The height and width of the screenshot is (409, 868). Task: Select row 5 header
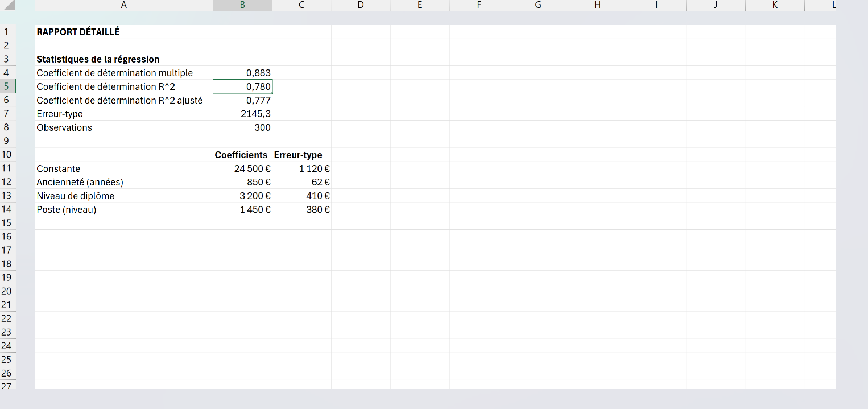pos(8,86)
